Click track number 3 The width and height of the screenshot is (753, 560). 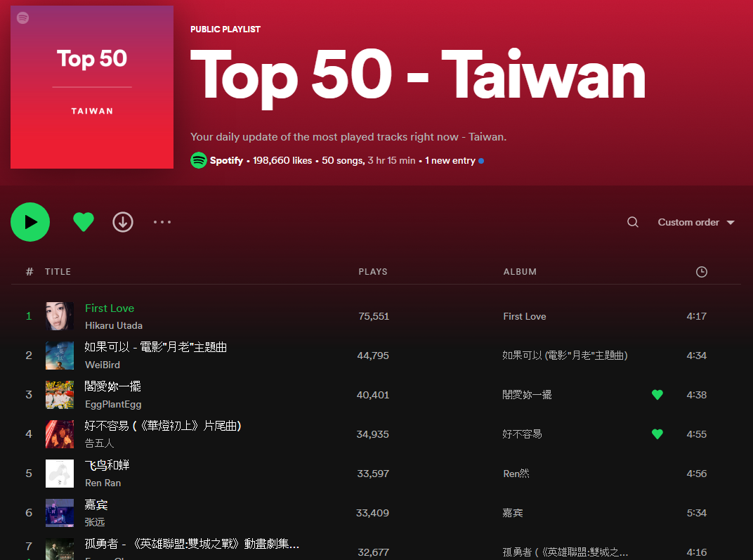coord(29,395)
